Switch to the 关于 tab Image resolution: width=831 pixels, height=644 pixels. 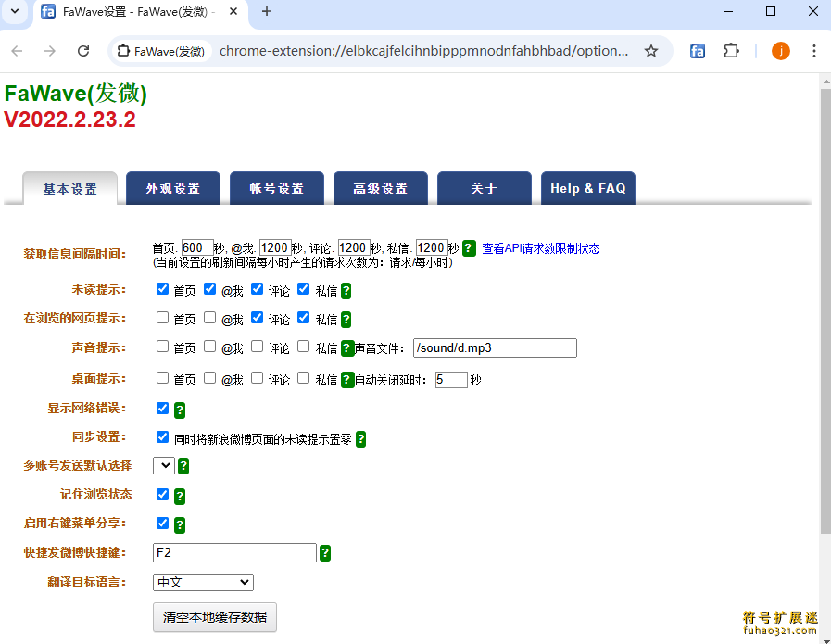tap(484, 188)
